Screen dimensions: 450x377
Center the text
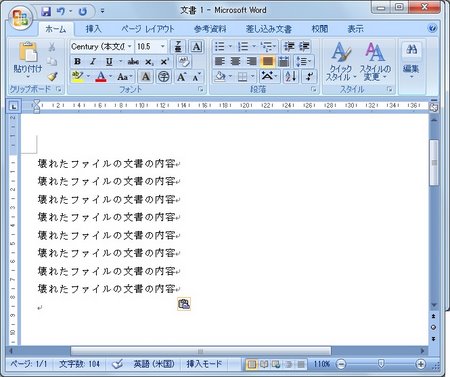click(x=235, y=62)
